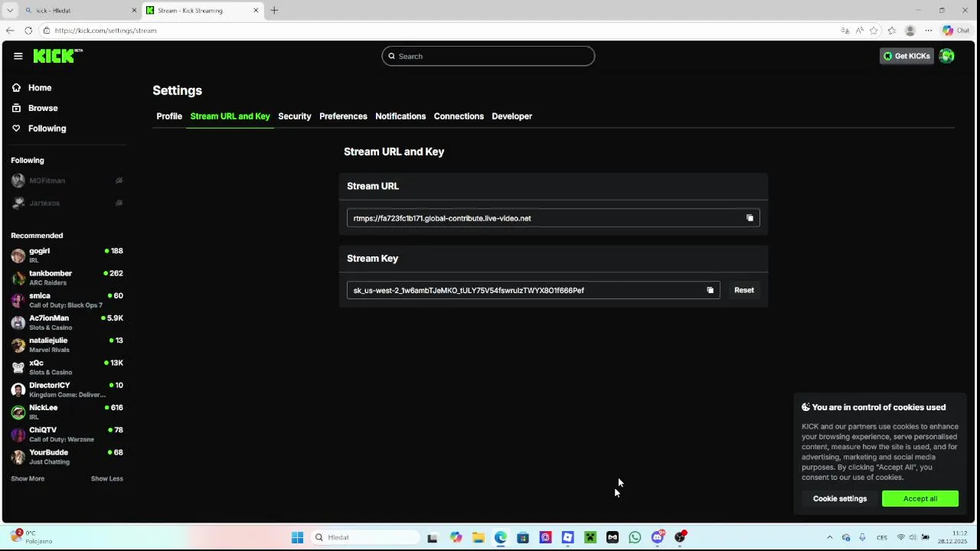Go to Browse in sidebar
Viewport: 980px width, 551px height.
pyautogui.click(x=35, y=108)
